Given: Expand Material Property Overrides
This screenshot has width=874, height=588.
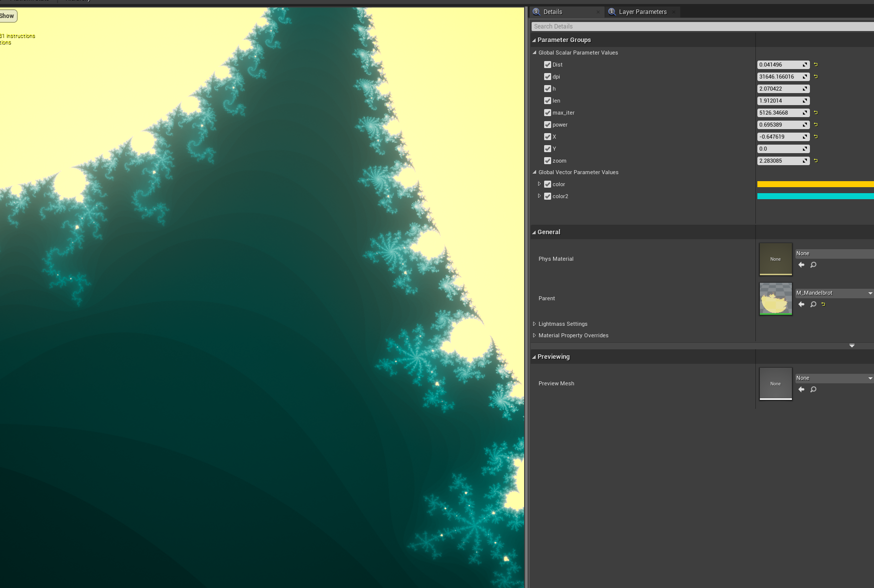Looking at the screenshot, I should 534,335.
